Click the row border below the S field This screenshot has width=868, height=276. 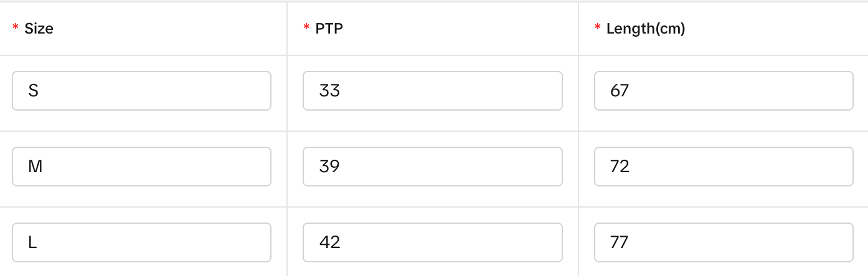pos(141,131)
